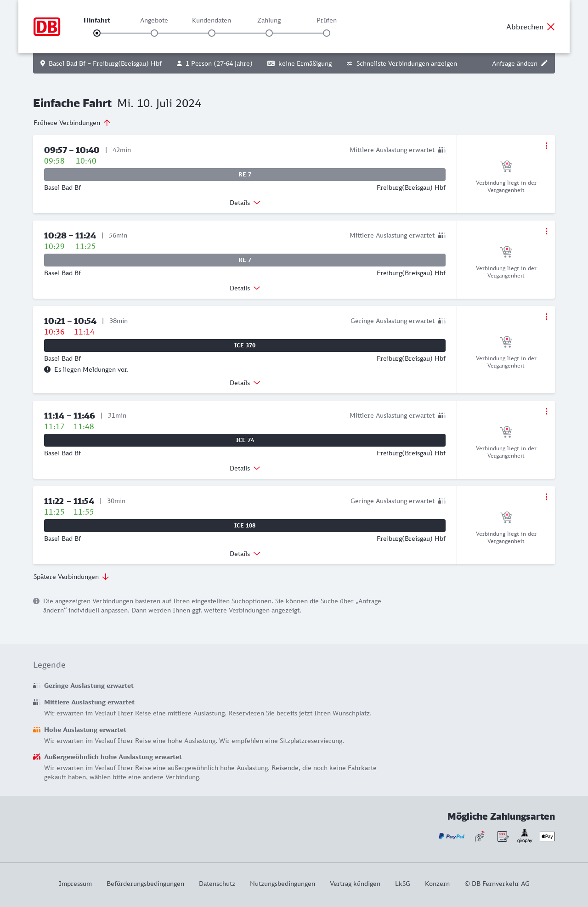
Task: Click the Prüfen step label
Action: pos(327,20)
